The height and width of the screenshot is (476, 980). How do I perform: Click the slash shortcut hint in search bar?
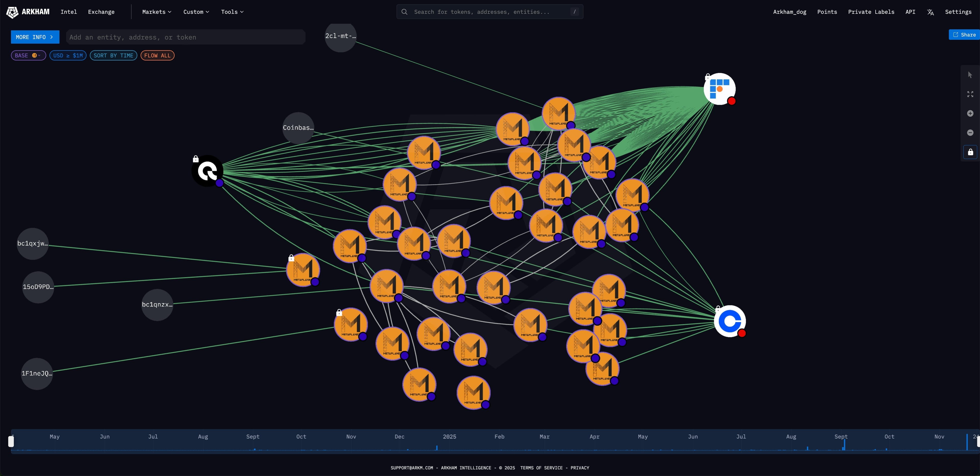pyautogui.click(x=574, y=12)
